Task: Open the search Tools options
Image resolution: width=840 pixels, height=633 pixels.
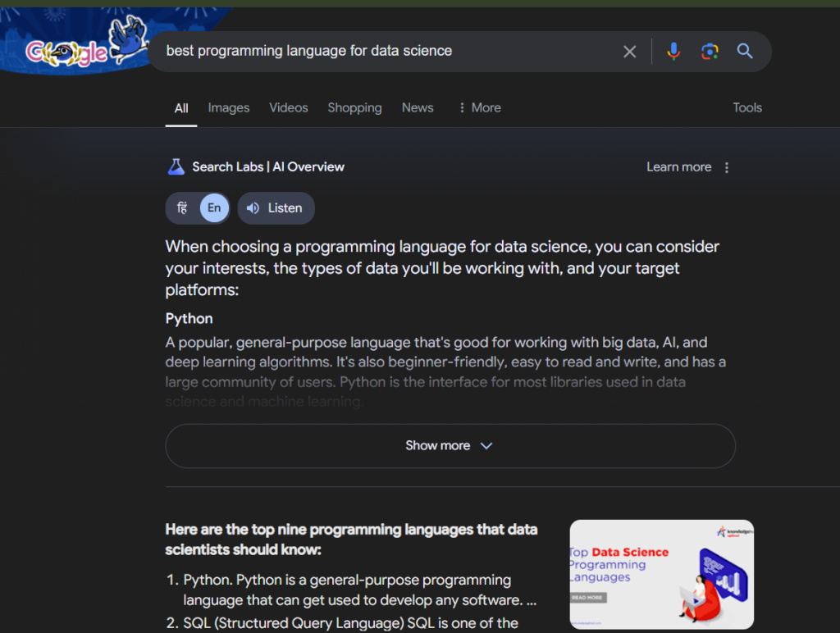Action: (x=747, y=107)
